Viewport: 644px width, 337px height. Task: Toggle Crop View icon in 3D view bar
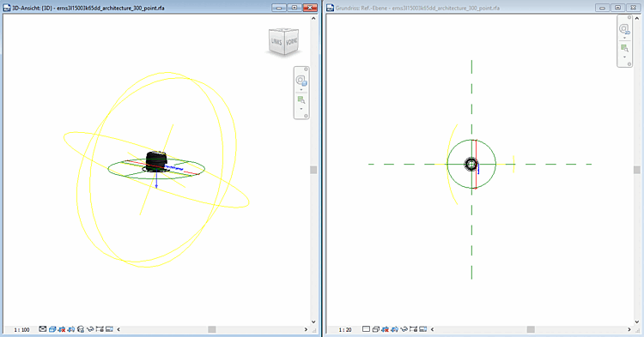62,329
